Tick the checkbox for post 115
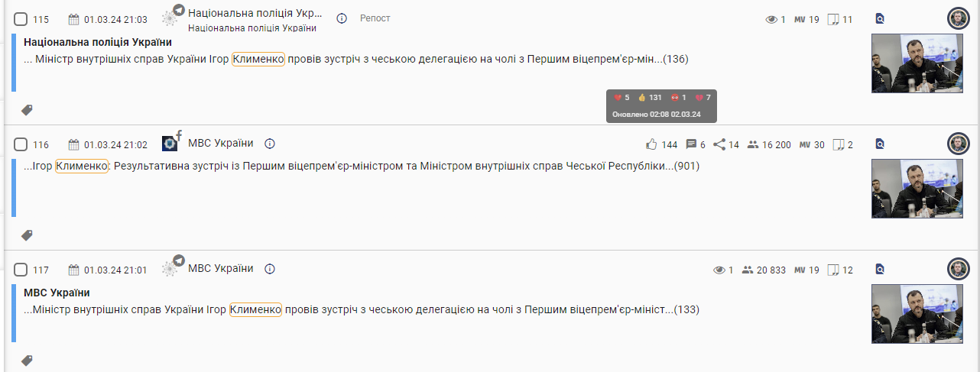The image size is (980, 372). click(x=21, y=19)
